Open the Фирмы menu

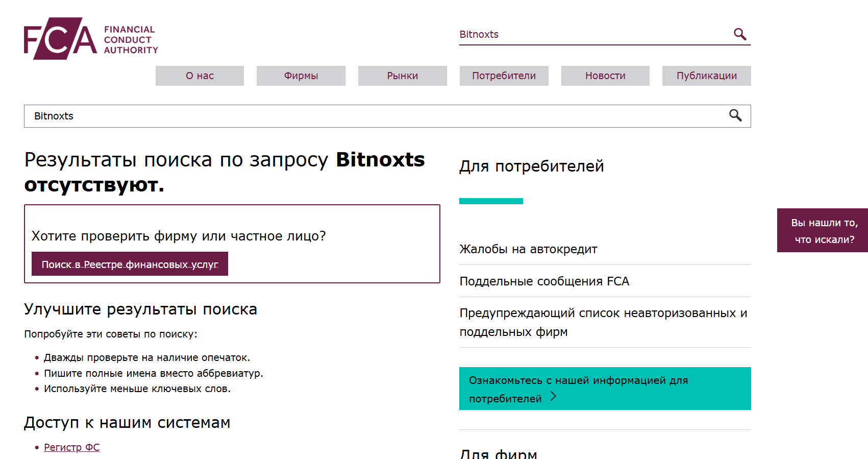301,76
